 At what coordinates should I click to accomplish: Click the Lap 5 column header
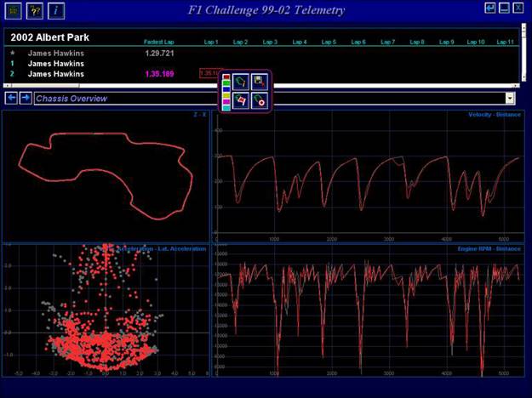coord(329,42)
